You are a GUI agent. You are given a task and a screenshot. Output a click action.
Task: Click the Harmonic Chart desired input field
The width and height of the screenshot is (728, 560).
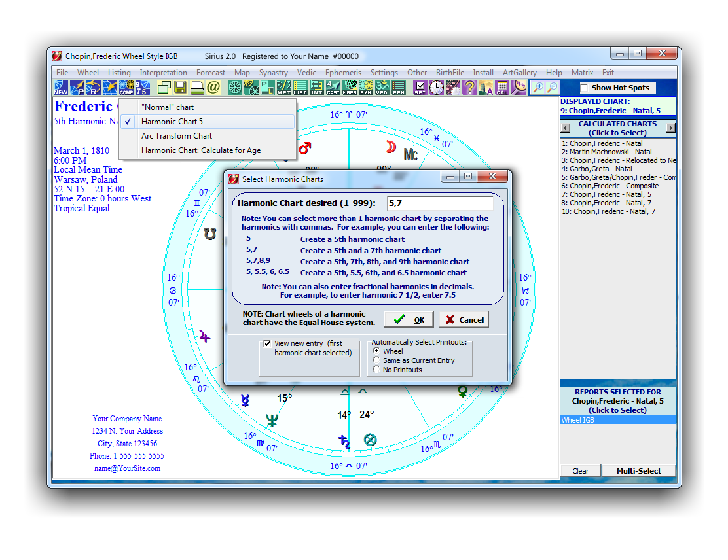point(440,203)
